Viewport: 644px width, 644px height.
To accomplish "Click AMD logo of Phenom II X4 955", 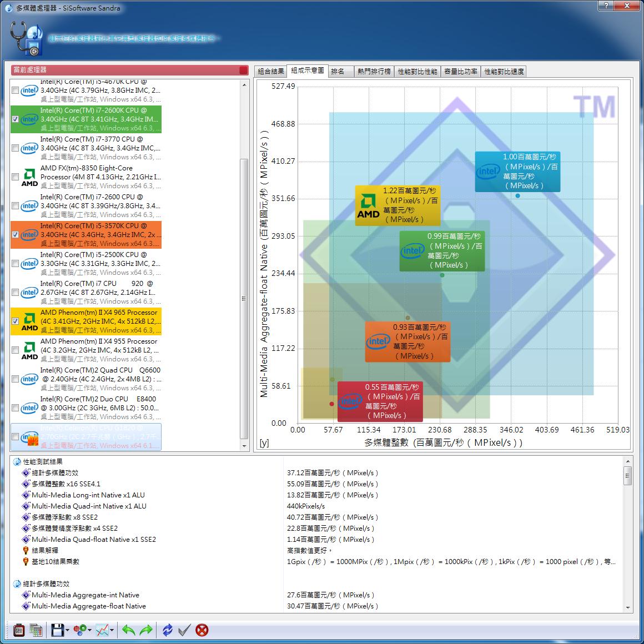I will click(29, 350).
